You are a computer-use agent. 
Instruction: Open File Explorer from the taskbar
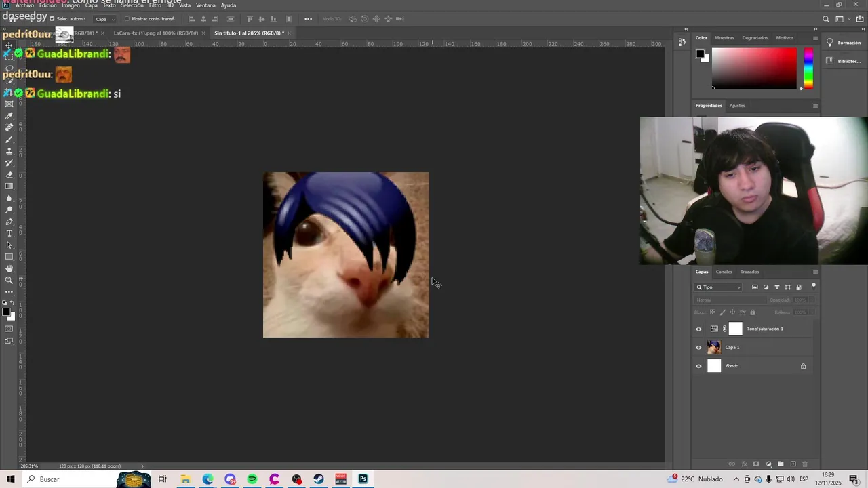185,479
